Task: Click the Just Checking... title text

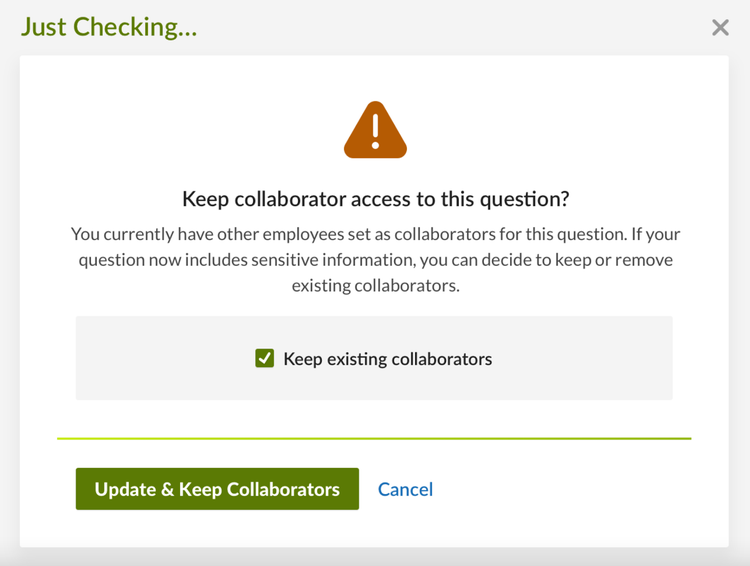Action: tap(109, 27)
